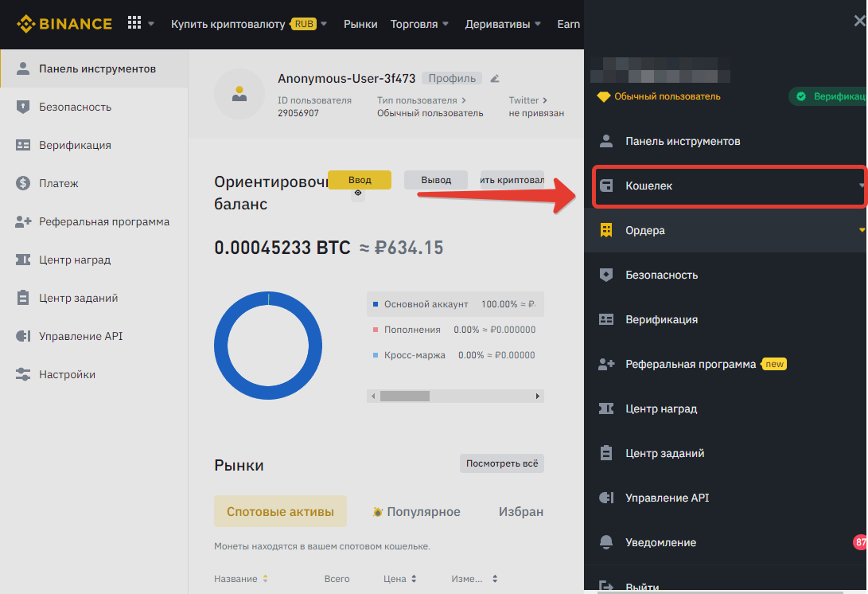Click the plug icon next to Управление API in left sidebar
The height and width of the screenshot is (594, 868).
pyautogui.click(x=23, y=336)
